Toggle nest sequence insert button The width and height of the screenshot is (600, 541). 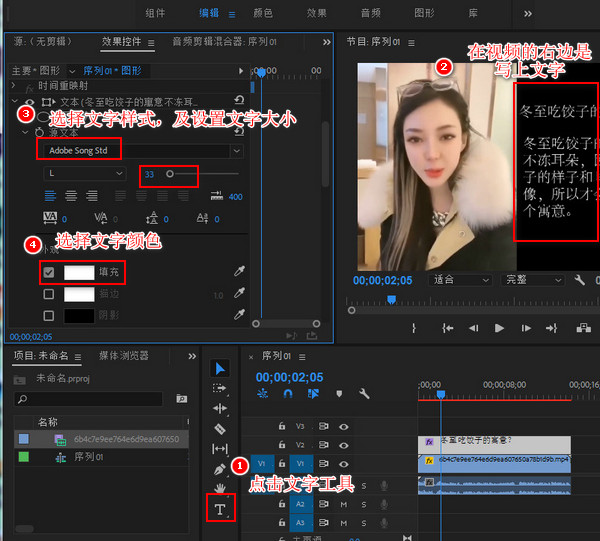tap(262, 393)
